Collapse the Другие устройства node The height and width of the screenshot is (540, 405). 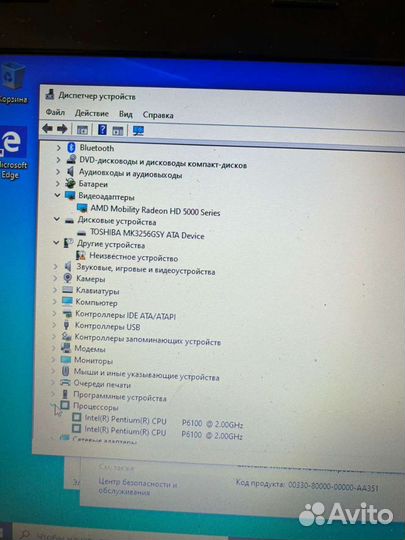tap(56, 243)
